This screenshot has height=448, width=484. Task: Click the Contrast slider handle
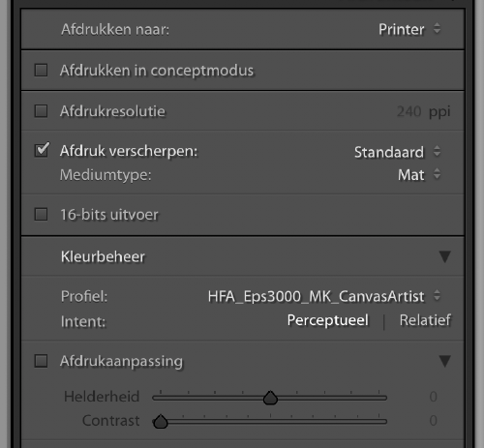coord(161,422)
